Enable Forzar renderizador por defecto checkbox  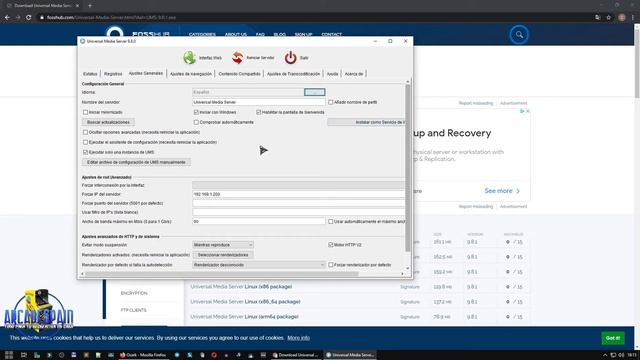[x=331, y=265]
